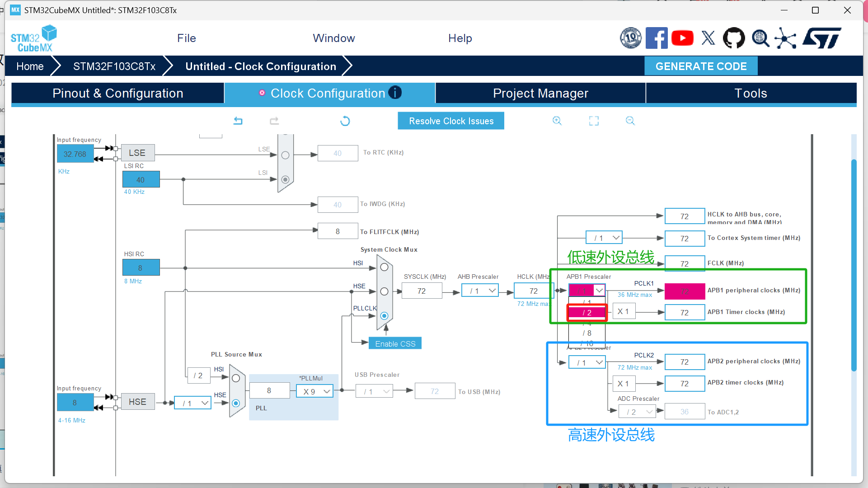The width and height of the screenshot is (868, 488).
Task: Click the redo arrow icon
Action: point(274,121)
